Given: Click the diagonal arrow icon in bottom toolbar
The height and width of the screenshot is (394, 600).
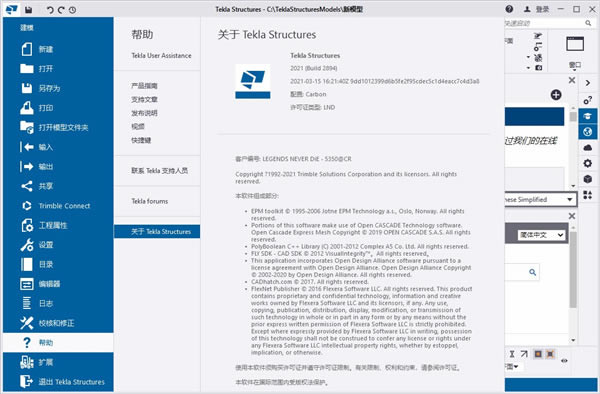Looking at the screenshot, I should [524, 354].
